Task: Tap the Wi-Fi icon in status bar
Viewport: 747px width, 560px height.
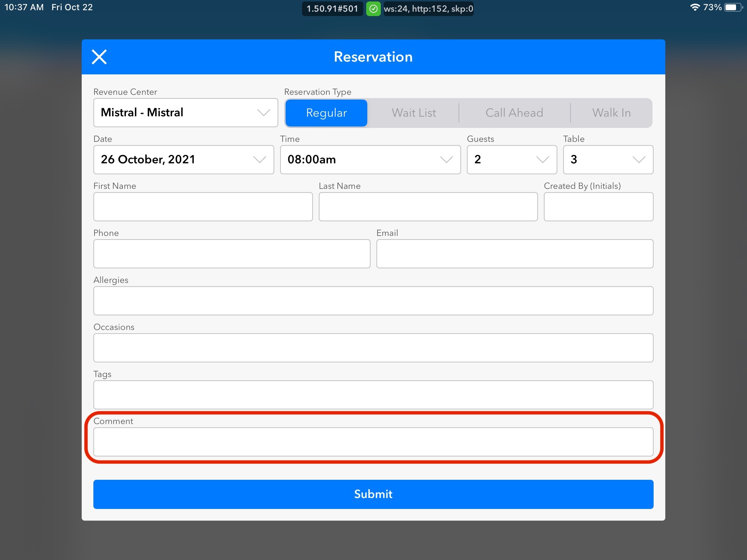Action: 695,7
